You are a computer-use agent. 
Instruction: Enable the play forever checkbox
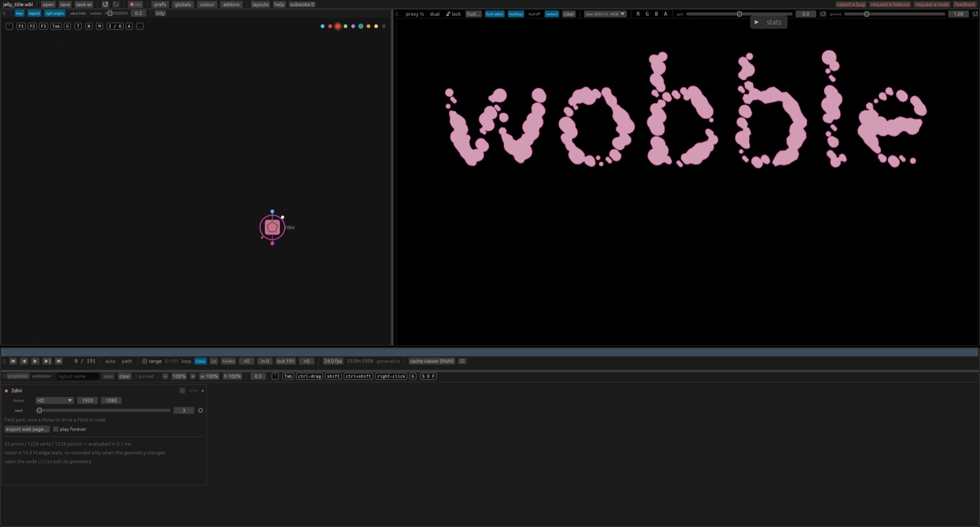[x=56, y=429]
